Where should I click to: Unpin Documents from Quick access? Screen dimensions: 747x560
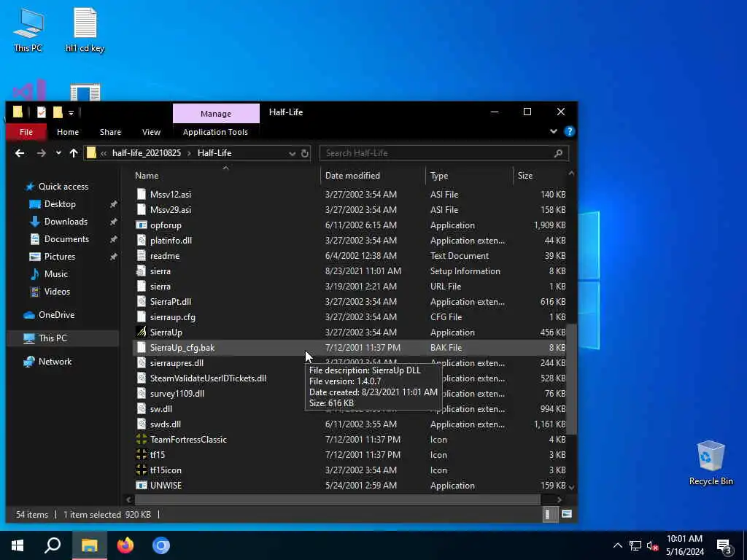coord(113,239)
